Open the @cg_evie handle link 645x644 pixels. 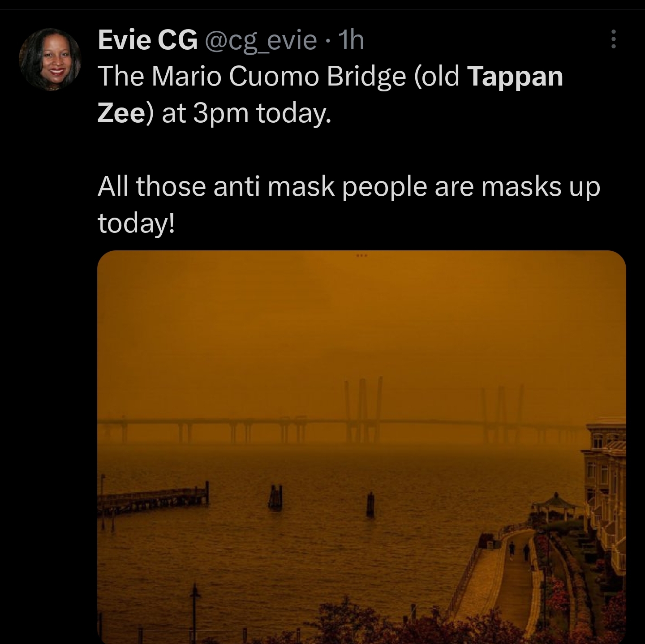tap(261, 41)
